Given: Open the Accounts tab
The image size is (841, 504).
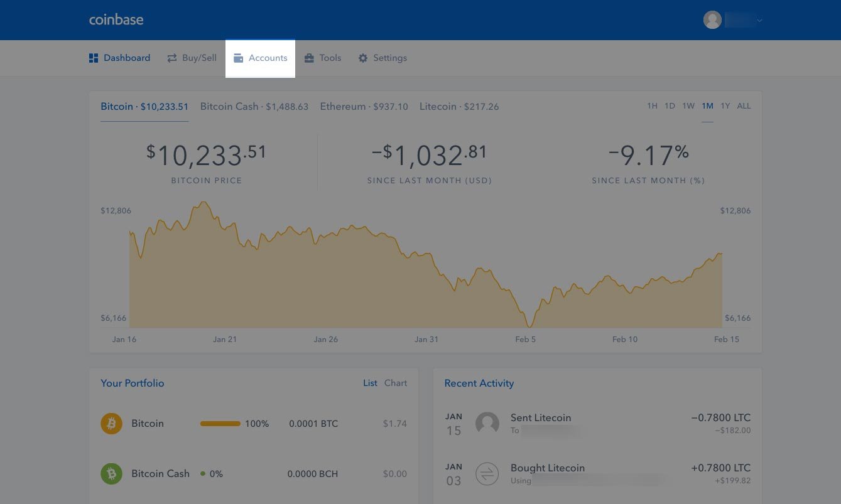Looking at the screenshot, I should coord(260,58).
